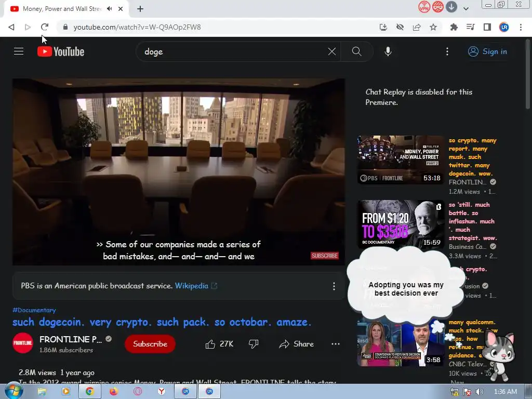The height and width of the screenshot is (399, 532).
Task: Expand the tab list chevron
Action: pyautogui.click(x=466, y=9)
